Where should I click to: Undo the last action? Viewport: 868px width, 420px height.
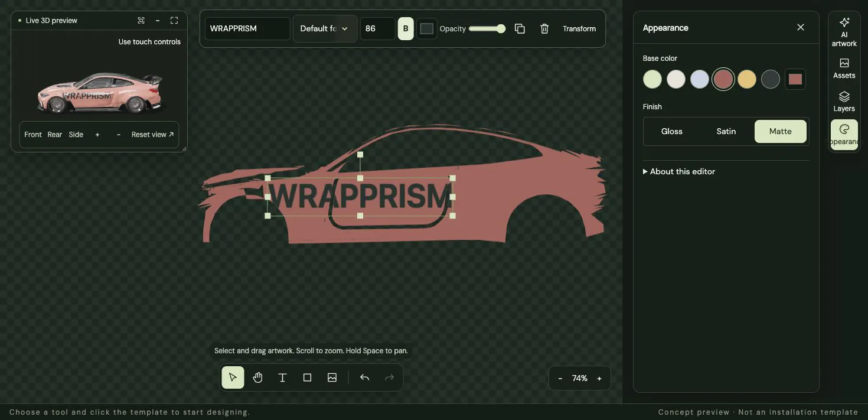pos(364,377)
